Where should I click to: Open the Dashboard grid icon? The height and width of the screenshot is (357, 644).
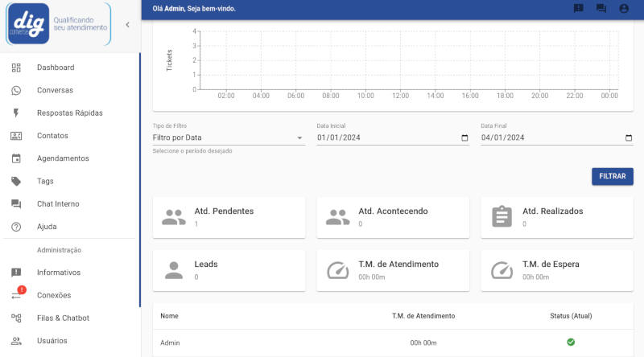coord(16,68)
